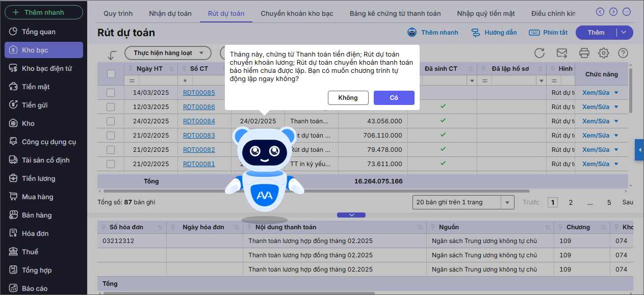Click the printer icon
This screenshot has height=295, width=644.
click(x=584, y=53)
